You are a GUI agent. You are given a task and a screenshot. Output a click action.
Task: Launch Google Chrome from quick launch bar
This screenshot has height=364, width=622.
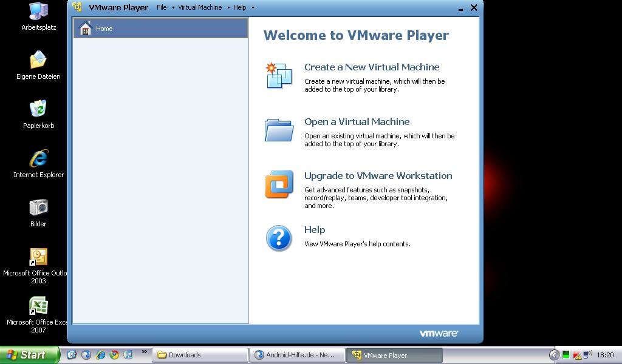click(115, 355)
